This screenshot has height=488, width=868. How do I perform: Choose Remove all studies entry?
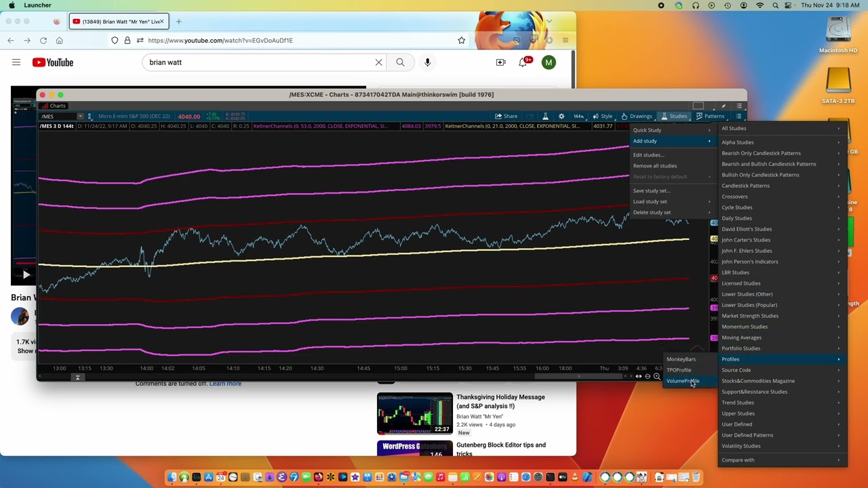tap(672, 166)
